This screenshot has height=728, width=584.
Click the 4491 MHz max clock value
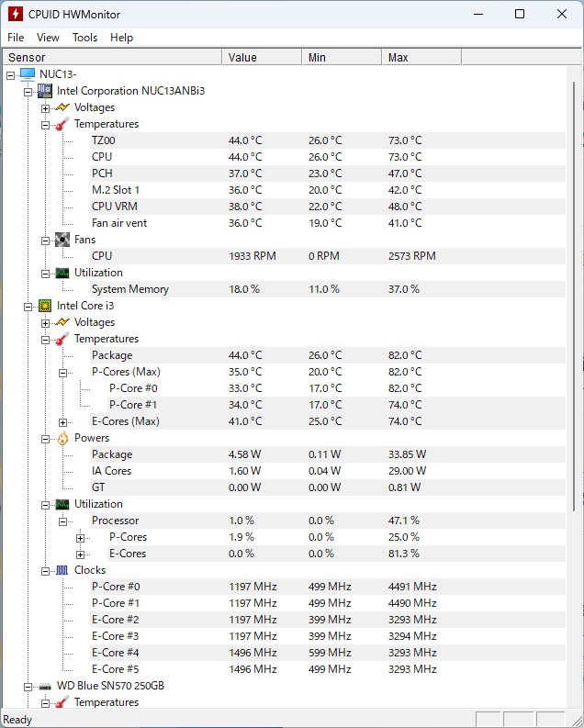pyautogui.click(x=412, y=587)
